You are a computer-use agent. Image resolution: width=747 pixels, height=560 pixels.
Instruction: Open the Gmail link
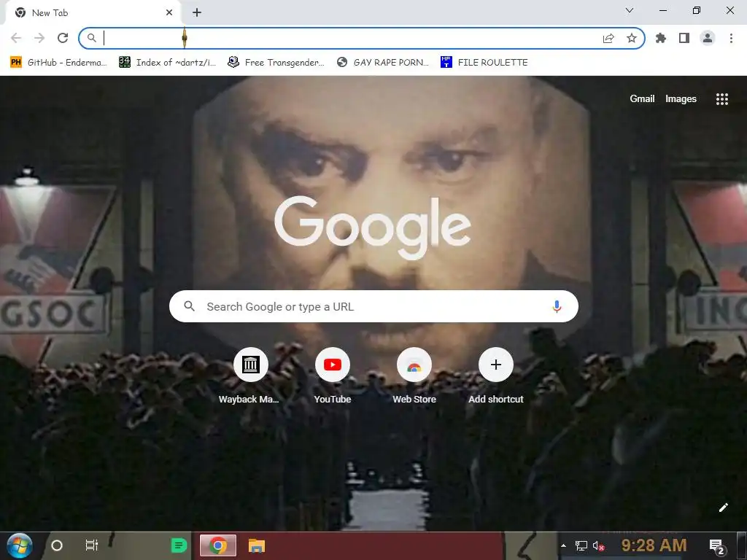click(642, 98)
